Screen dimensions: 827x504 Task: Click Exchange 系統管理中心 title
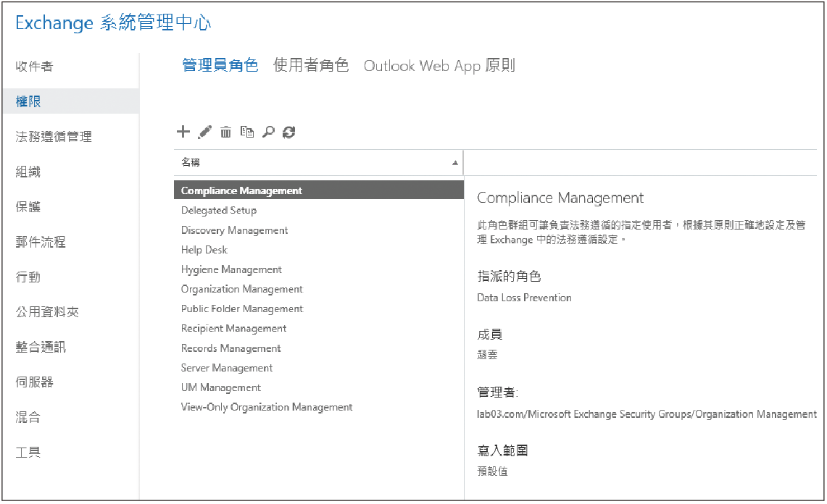tap(113, 22)
